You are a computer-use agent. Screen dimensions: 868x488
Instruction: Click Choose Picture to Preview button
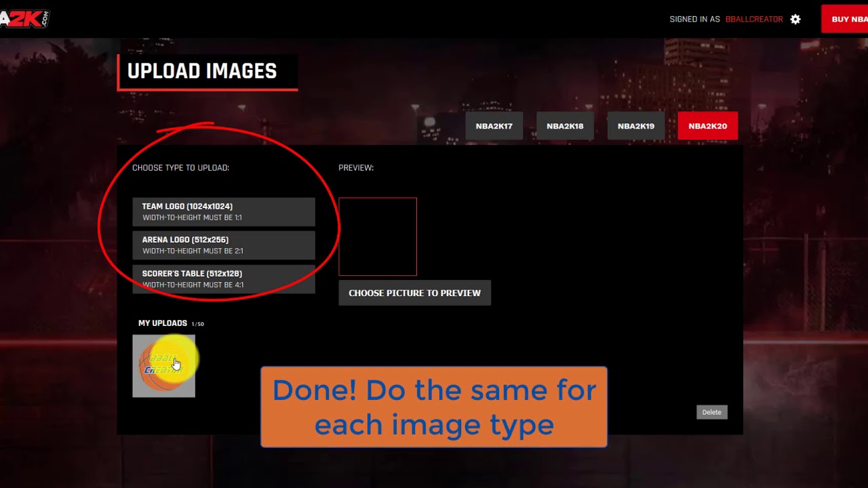(414, 293)
